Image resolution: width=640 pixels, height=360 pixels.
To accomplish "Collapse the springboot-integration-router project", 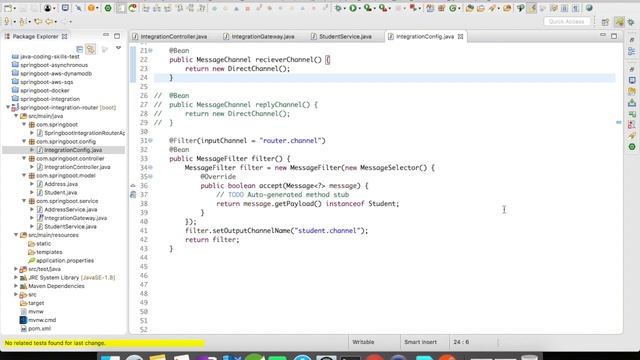I will pos(8,107).
